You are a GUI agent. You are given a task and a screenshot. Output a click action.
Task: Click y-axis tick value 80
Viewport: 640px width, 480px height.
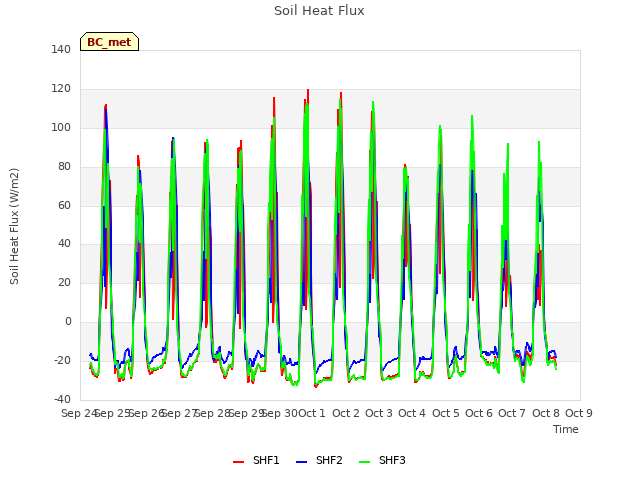point(64,167)
